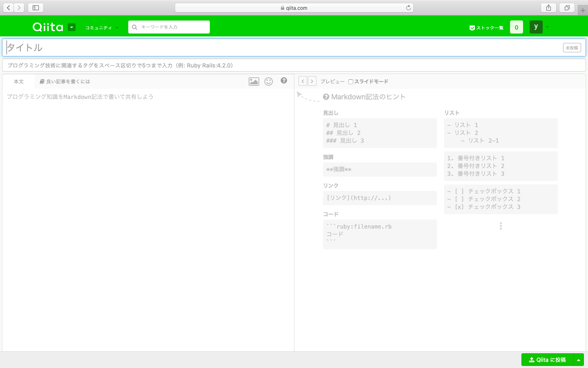Open dropdown next to Qiita logo
Image resolution: width=588 pixels, height=368 pixels.
pyautogui.click(x=71, y=27)
